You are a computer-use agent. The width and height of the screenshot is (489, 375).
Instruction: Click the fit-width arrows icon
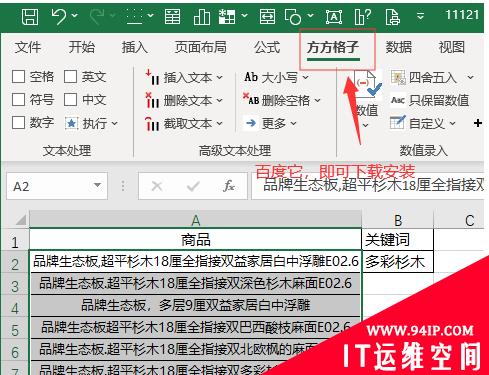point(268,16)
